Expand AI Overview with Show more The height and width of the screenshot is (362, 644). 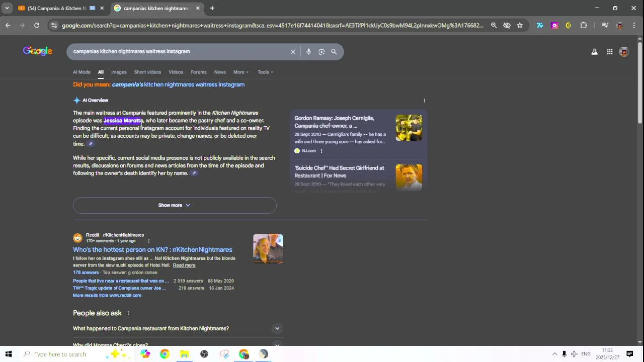tap(175, 205)
